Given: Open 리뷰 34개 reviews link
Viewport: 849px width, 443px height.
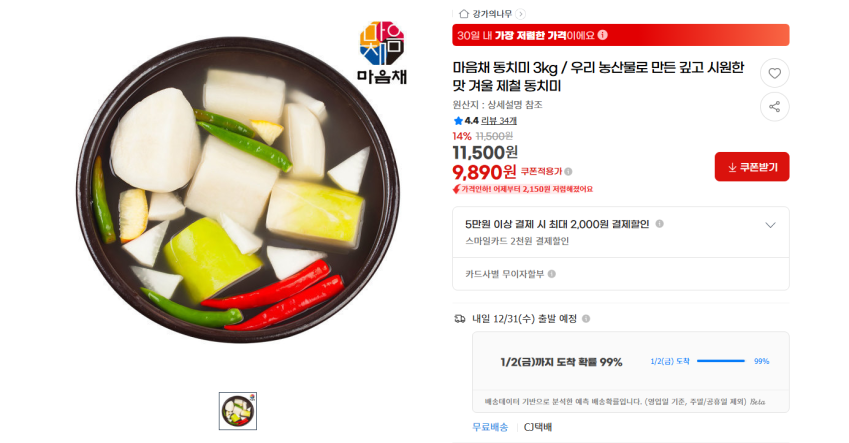Looking at the screenshot, I should click(499, 121).
